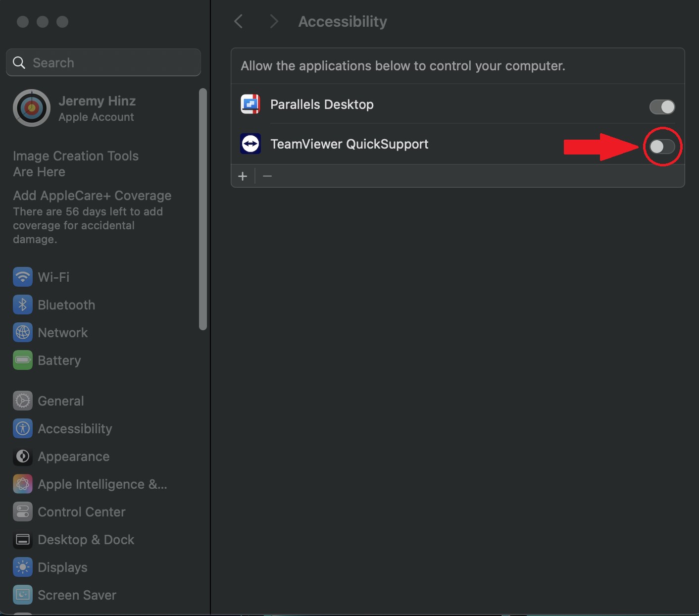Open Network settings

(x=23, y=332)
